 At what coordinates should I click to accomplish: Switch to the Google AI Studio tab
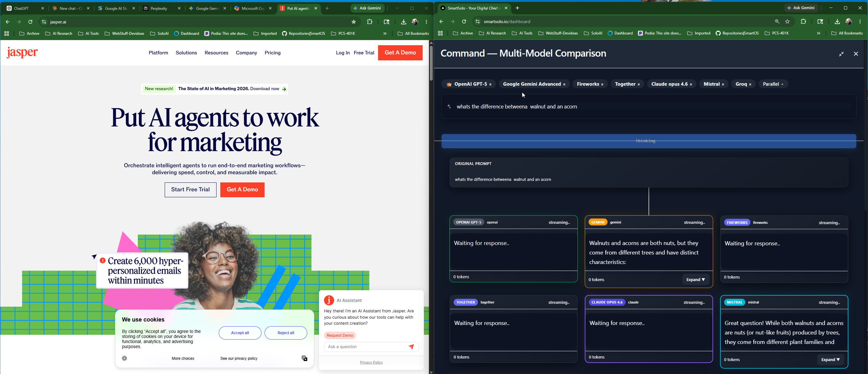[x=116, y=9]
